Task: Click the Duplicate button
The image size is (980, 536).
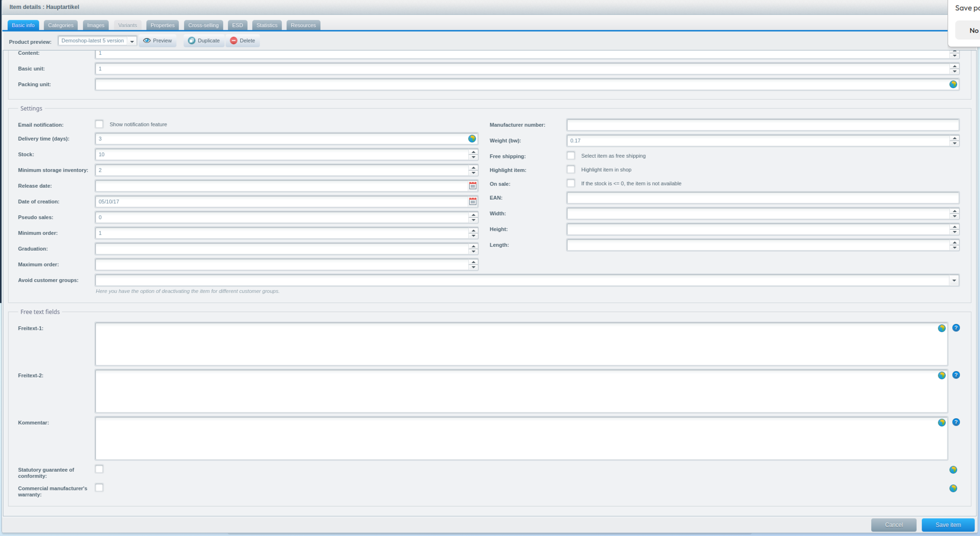Action: coord(204,41)
